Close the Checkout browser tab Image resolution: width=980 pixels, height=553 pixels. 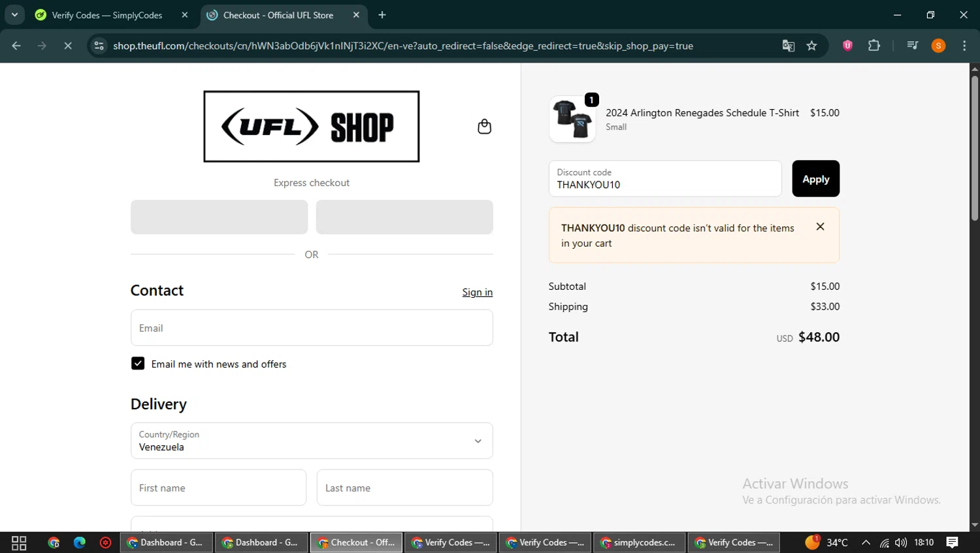tap(356, 15)
